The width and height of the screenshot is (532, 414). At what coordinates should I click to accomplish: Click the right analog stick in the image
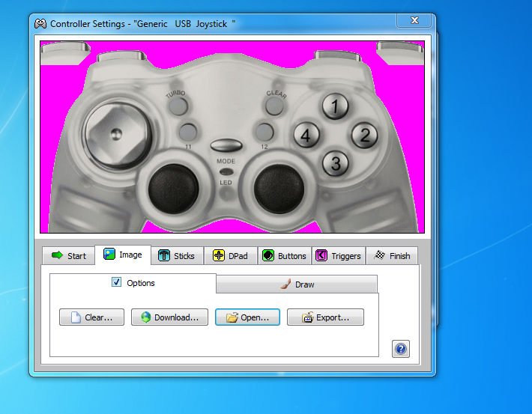(279, 189)
